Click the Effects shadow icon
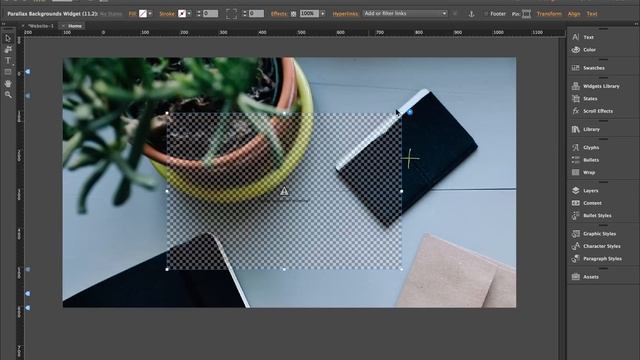Screen dimensions: 640x360 293,14
